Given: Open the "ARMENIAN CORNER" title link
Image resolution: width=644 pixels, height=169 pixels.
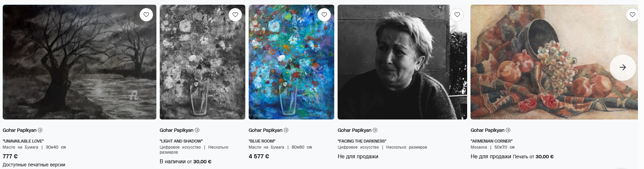Looking at the screenshot, I should tap(492, 141).
